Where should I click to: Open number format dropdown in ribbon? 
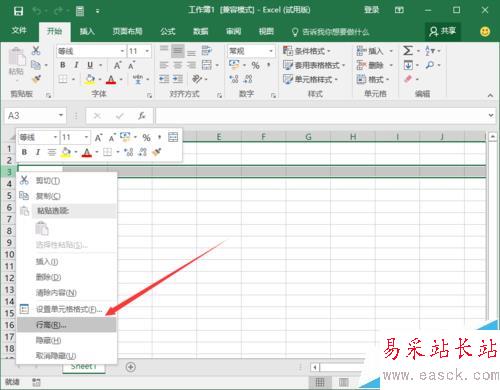click(x=271, y=51)
